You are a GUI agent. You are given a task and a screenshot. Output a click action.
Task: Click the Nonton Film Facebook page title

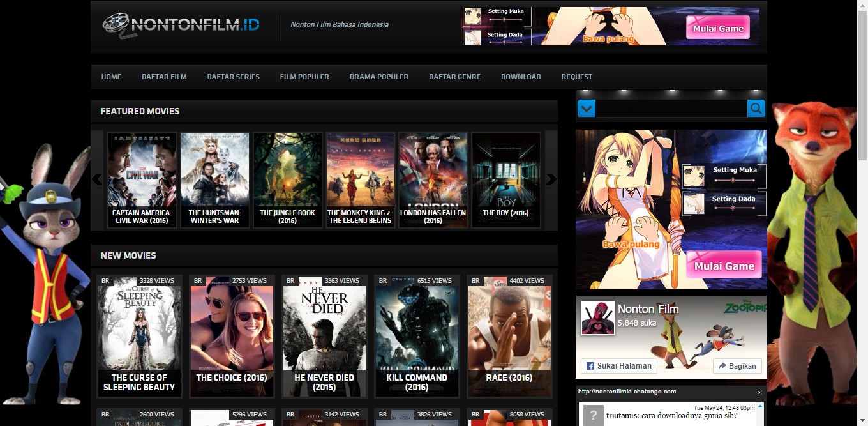coord(648,309)
